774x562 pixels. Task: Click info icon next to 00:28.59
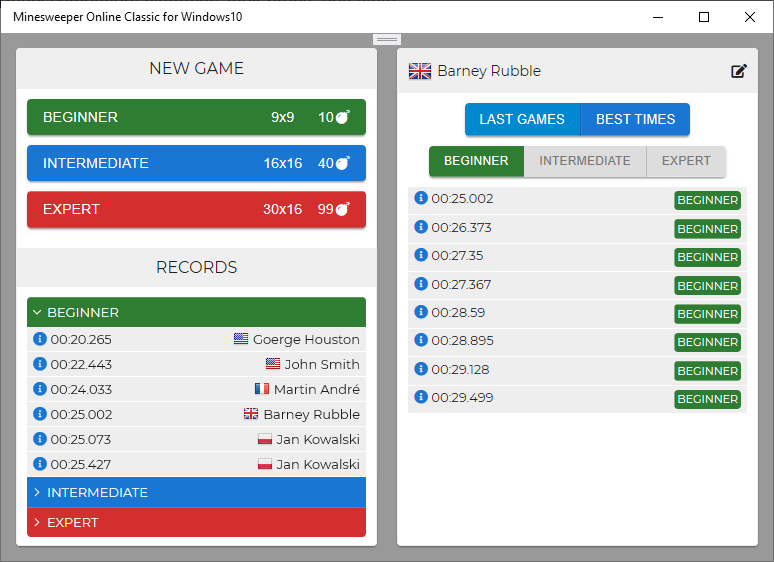[421, 312]
